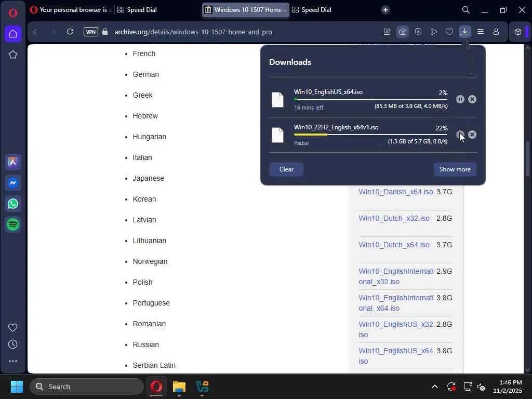Launch Aria AI from the sidebar

coord(13,162)
